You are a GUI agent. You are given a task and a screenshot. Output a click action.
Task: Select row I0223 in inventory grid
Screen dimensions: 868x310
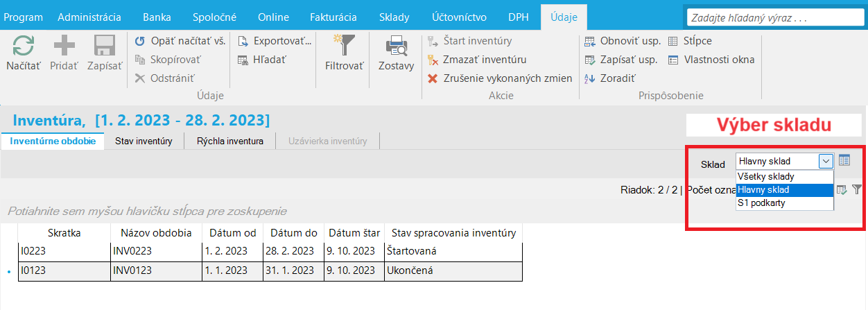tap(271, 250)
